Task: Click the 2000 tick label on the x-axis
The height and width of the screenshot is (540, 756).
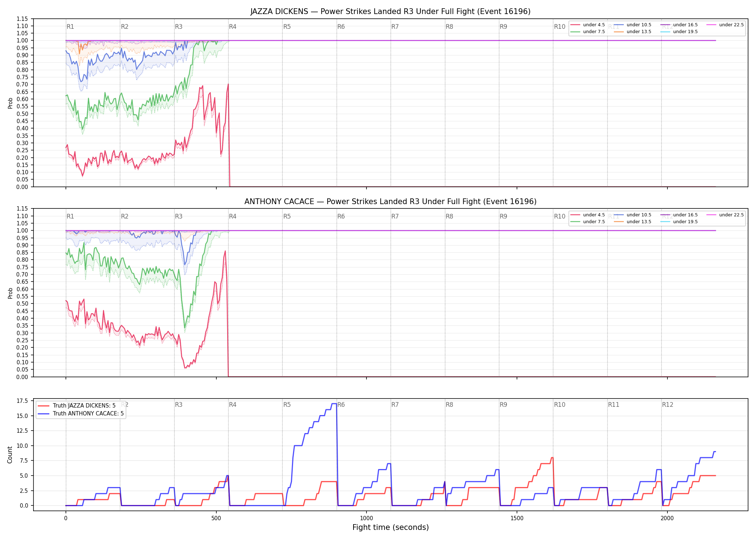Action: tap(667, 518)
